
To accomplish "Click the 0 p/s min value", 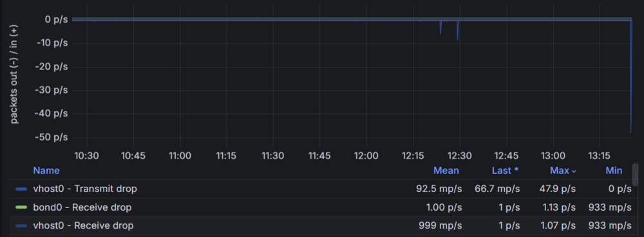I will pos(619,189).
